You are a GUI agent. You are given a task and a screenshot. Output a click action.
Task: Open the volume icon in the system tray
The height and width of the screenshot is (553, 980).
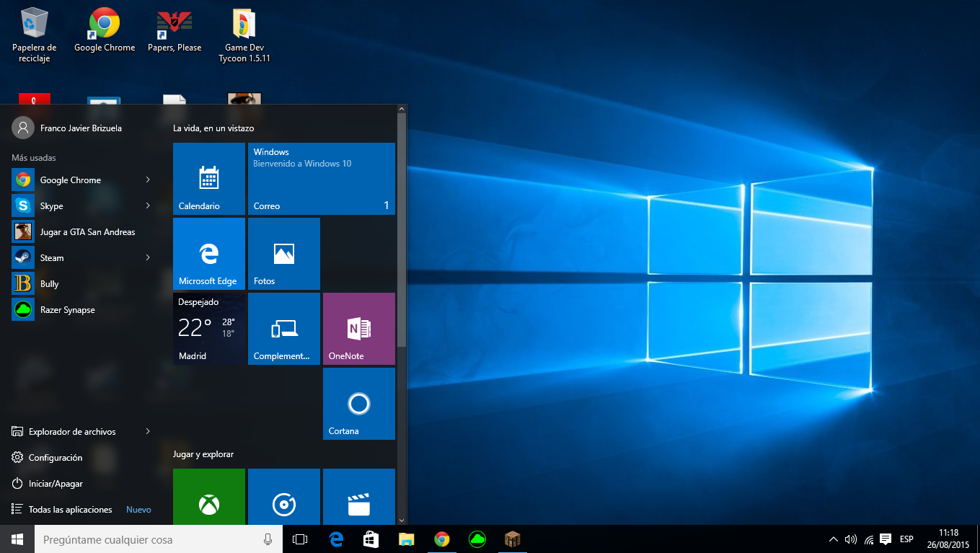click(851, 539)
